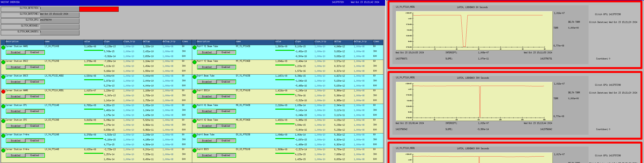Set Corner Station X-Arm gauge to Enabled
The width and height of the screenshot is (644, 163).
click(x=35, y=156)
